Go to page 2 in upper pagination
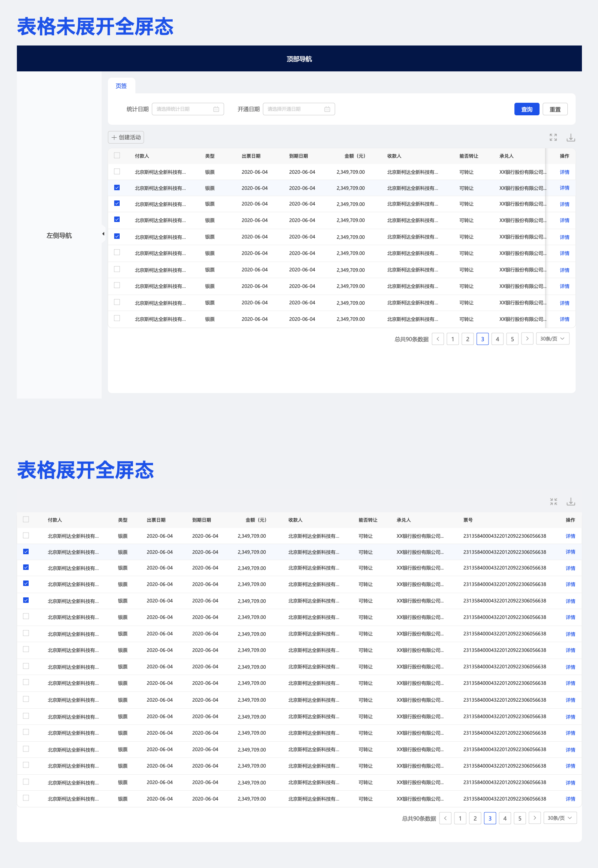Viewport: 598px width, 868px height. [x=468, y=339]
